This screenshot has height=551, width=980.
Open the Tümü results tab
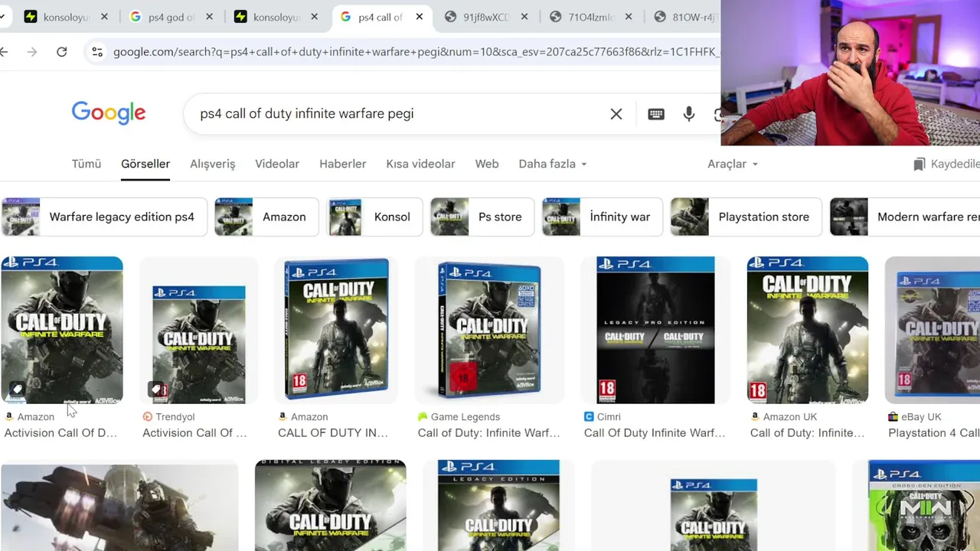click(x=87, y=164)
